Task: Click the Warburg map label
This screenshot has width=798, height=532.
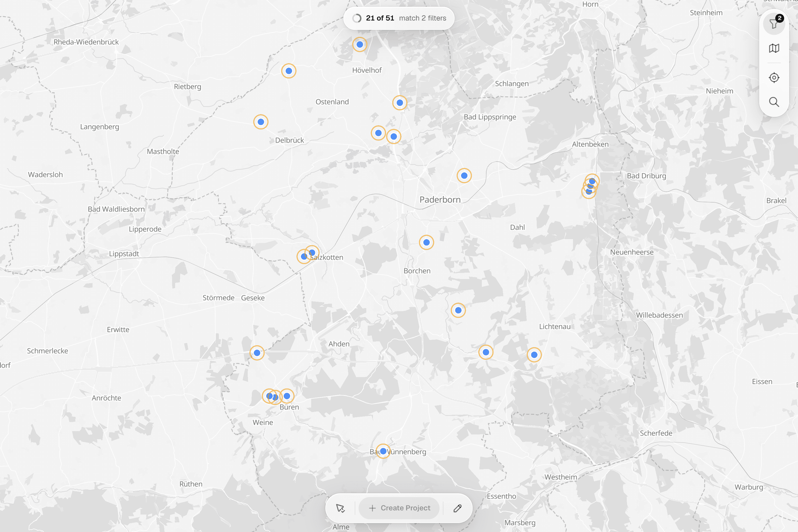Action: click(x=749, y=487)
